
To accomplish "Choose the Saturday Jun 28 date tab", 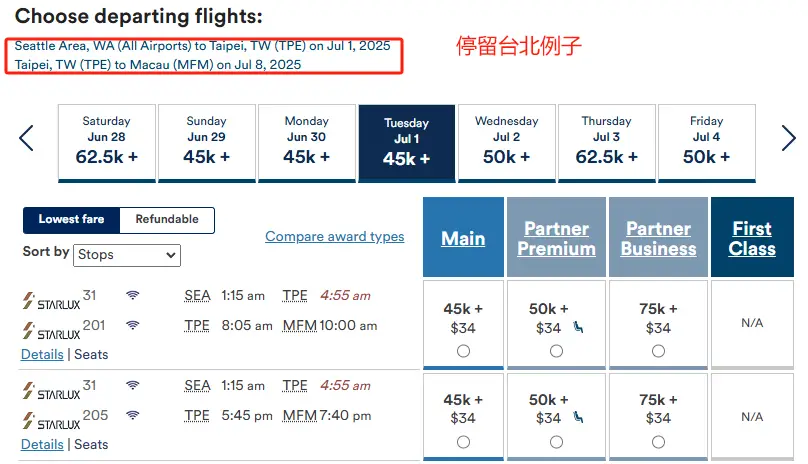I will pos(106,143).
